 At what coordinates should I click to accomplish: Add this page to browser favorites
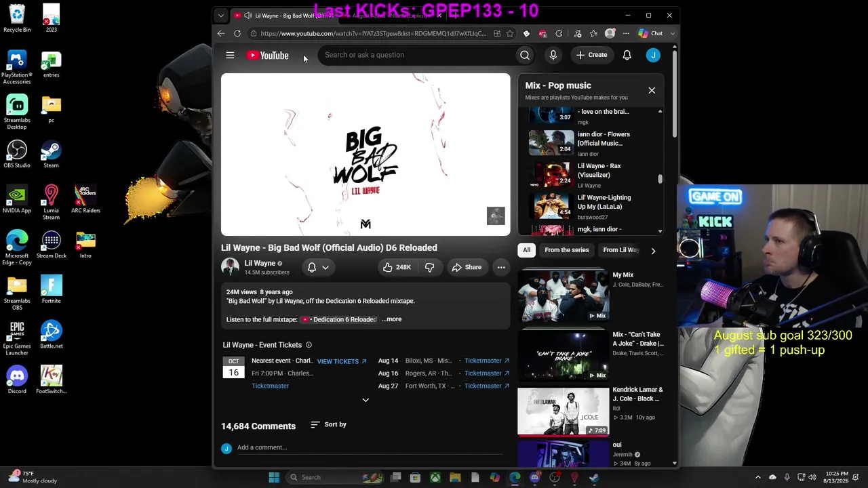[x=510, y=33]
